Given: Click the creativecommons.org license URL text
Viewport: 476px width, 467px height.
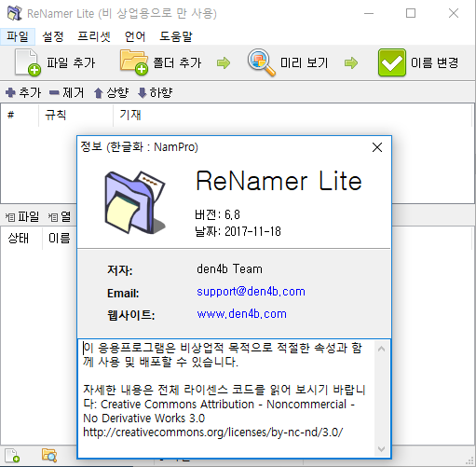Looking at the screenshot, I should [213, 433].
